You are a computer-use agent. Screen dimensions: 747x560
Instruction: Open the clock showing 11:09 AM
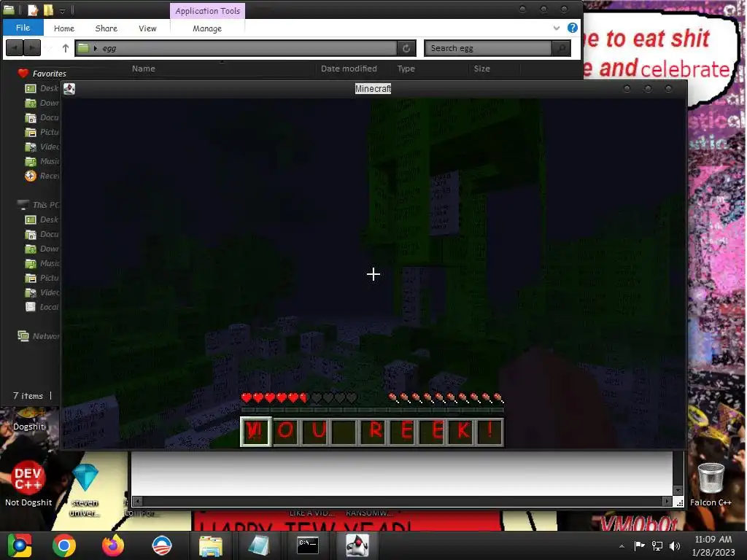click(713, 545)
